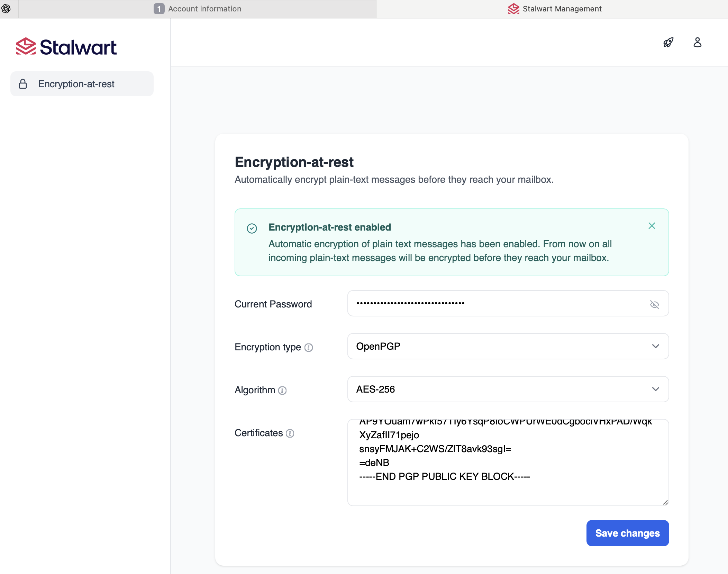Viewport: 728px width, 574px height.
Task: Click the XyZafIl71pejo line in Certificates
Action: [x=389, y=435]
